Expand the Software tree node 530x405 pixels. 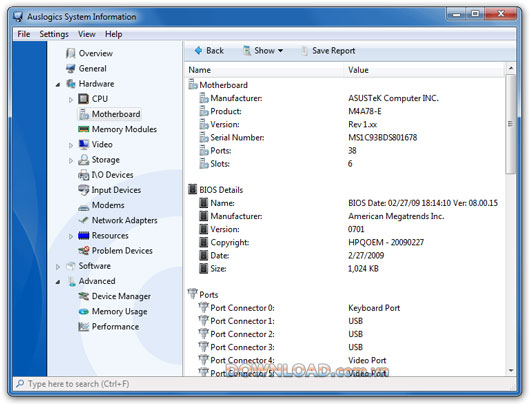click(58, 267)
